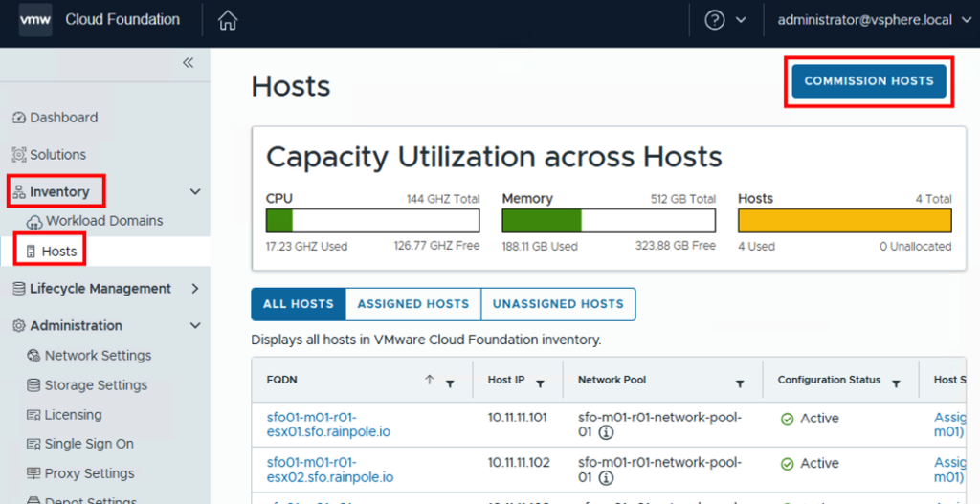980x504 pixels.
Task: Click Network Settings globe icon
Action: [x=33, y=356]
